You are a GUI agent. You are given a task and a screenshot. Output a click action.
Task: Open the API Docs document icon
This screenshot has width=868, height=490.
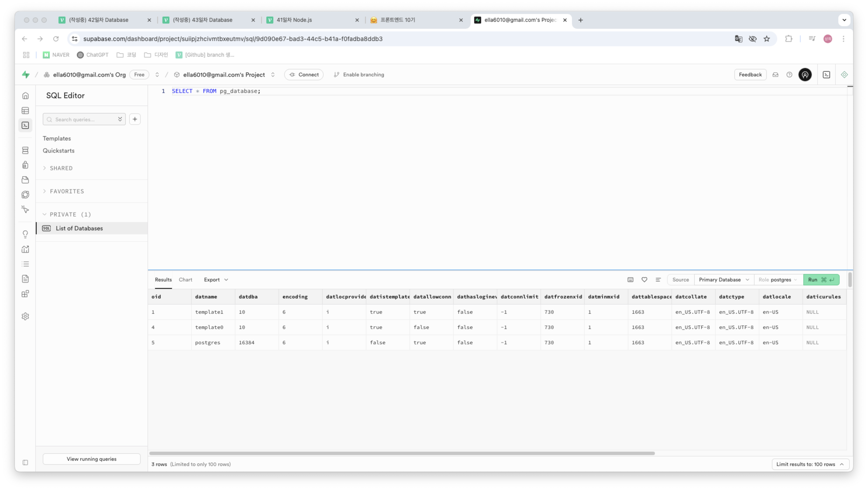click(x=25, y=279)
